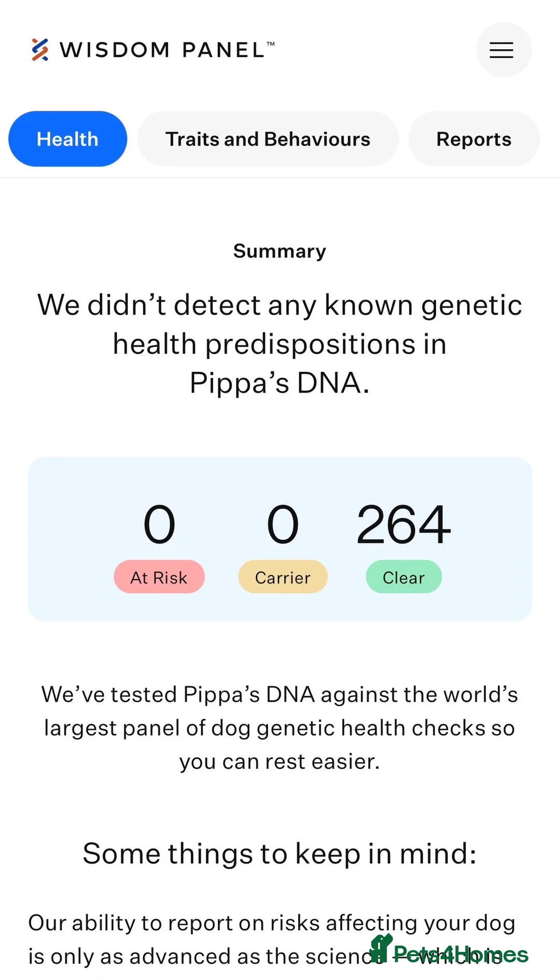Click 'Pippa's DNA.' in the headline

279,383
